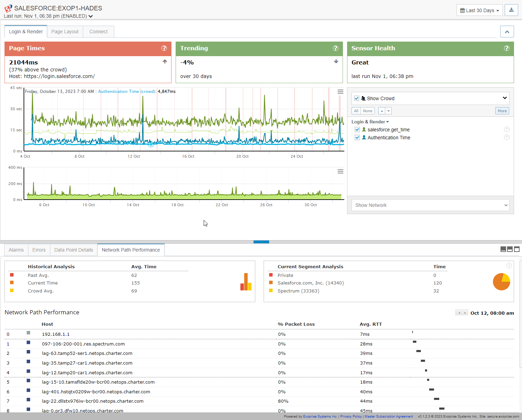This screenshot has height=420, width=522.
Task: Click the blue panel divider handle
Action: (x=261, y=242)
